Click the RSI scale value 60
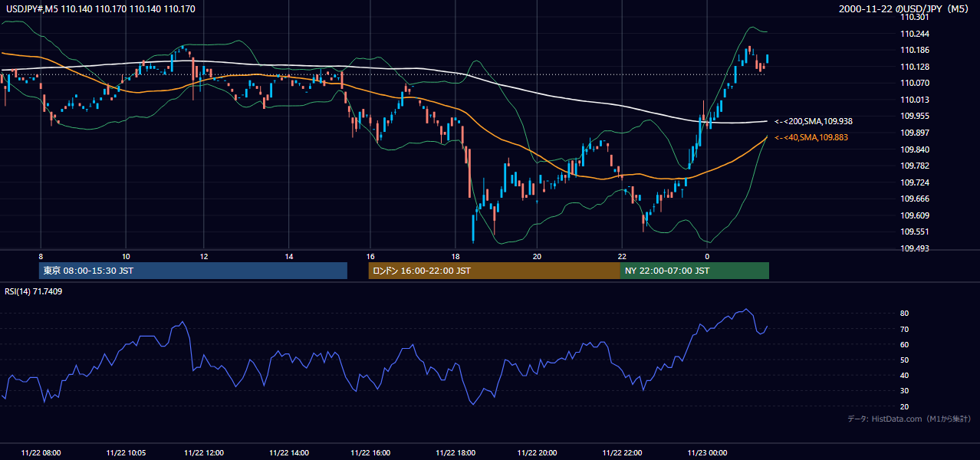The height and width of the screenshot is (460, 980). (905, 344)
